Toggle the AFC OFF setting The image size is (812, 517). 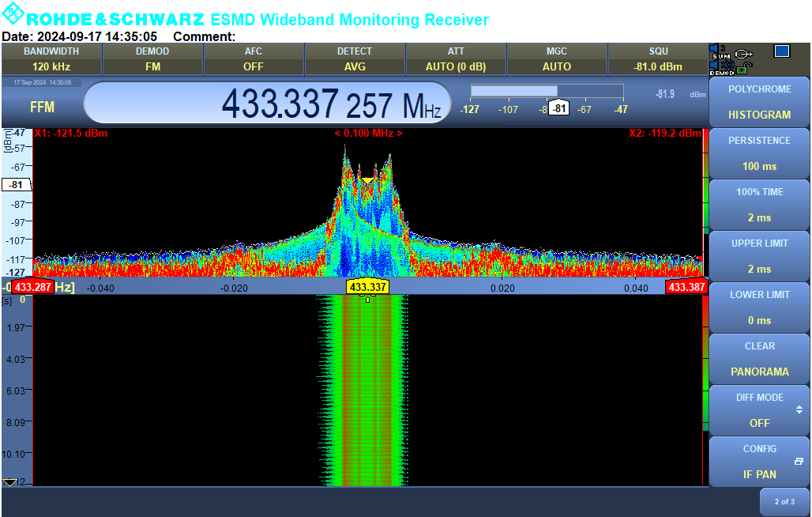pyautogui.click(x=254, y=59)
